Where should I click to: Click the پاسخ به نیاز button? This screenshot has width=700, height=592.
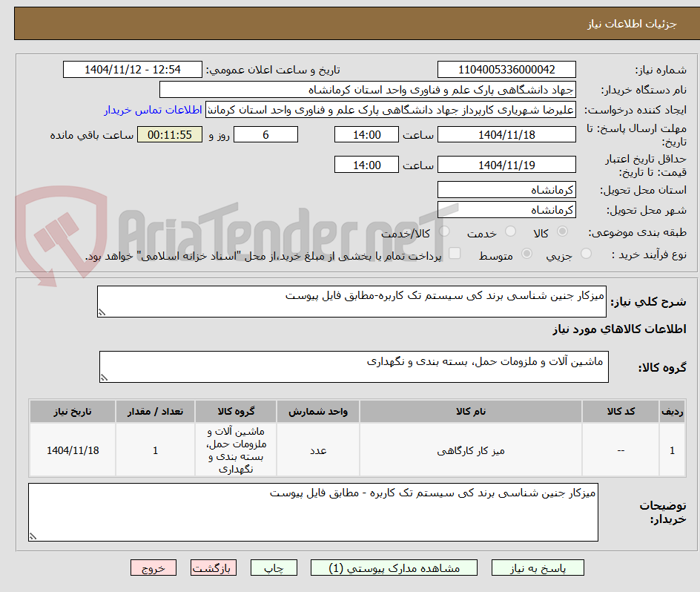[538, 568]
